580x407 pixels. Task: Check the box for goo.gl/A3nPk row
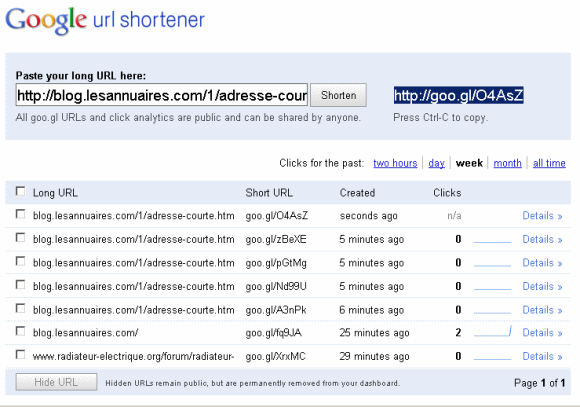point(21,309)
